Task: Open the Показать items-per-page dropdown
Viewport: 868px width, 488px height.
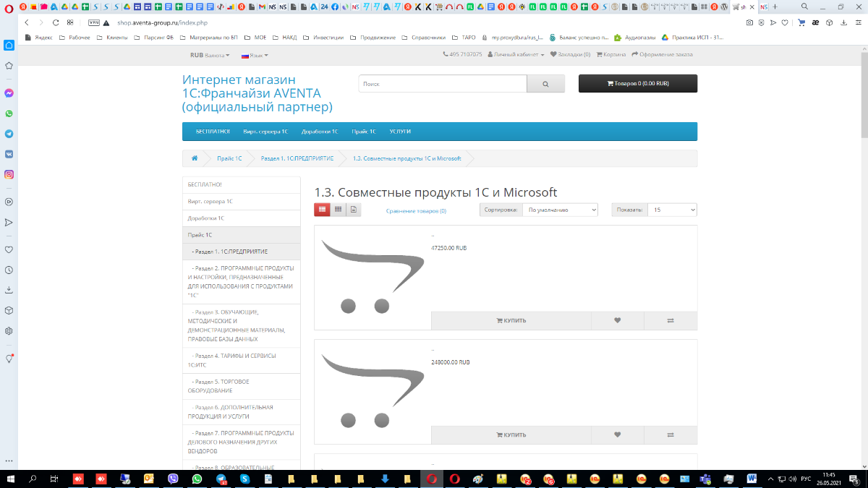Action: coord(672,210)
